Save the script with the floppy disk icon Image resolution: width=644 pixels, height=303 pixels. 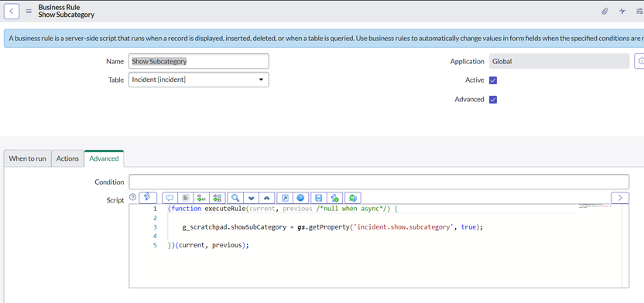tap(318, 198)
